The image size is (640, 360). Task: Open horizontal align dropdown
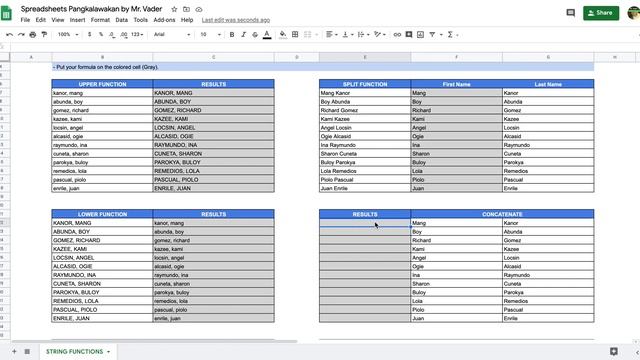pyautogui.click(x=331, y=35)
